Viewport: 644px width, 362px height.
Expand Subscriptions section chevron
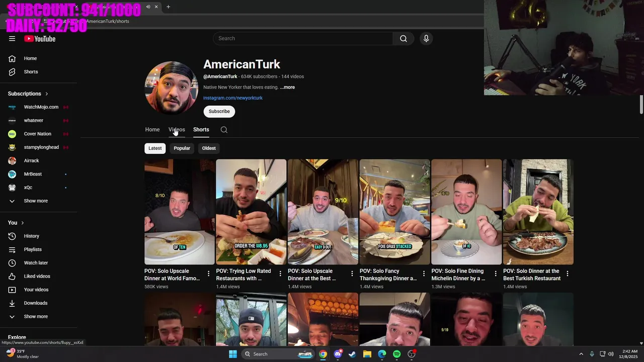tap(47, 94)
